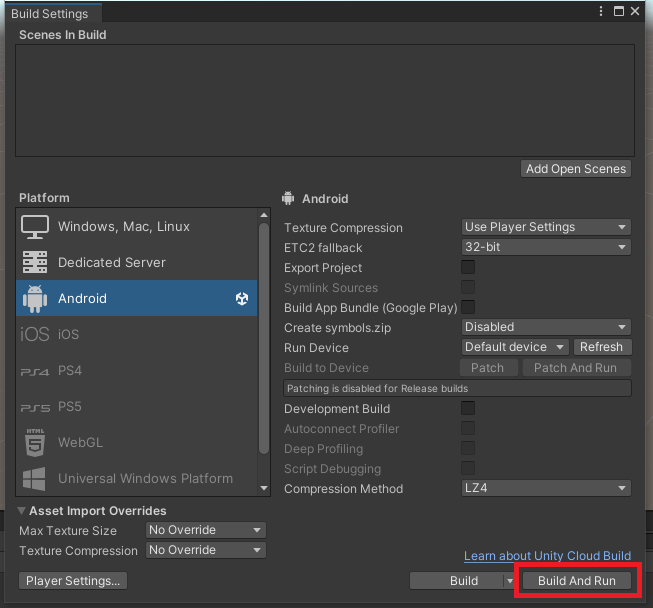Open the three-dot window options menu
The image size is (653, 608).
pos(601,11)
